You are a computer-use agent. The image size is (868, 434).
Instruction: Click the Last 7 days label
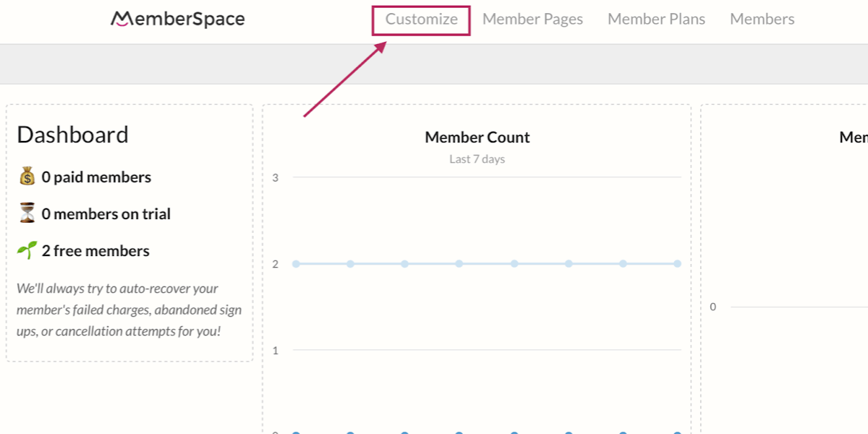click(477, 159)
